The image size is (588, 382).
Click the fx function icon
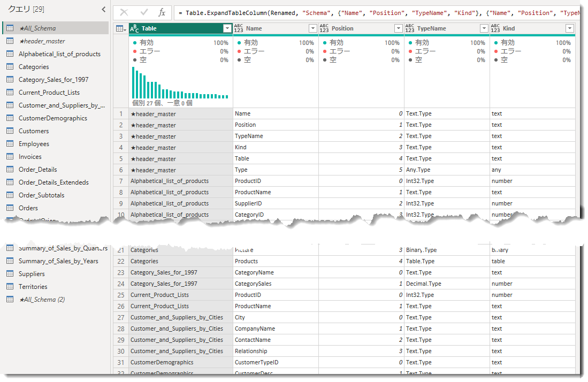point(162,13)
